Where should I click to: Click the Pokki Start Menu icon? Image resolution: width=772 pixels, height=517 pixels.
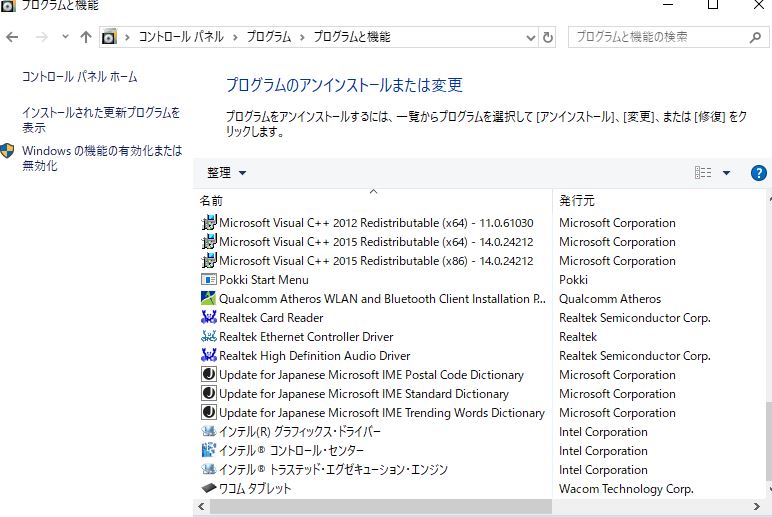click(209, 280)
